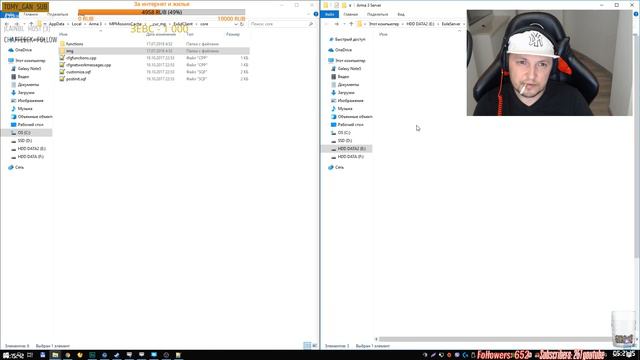Go to Local in left address bar
640x360 pixels.
[77, 24]
